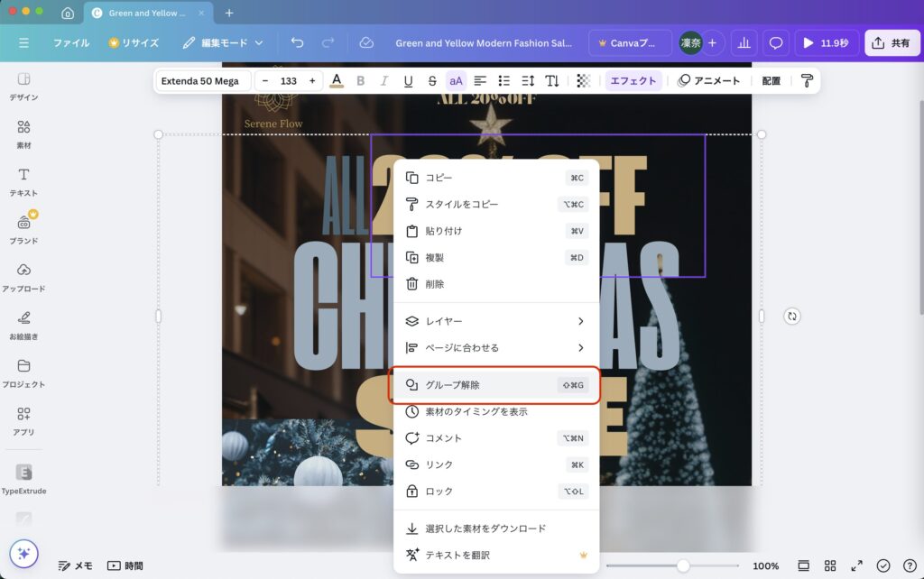This screenshot has height=579, width=924.
Task: Toggle vertical text direction
Action: (552, 80)
